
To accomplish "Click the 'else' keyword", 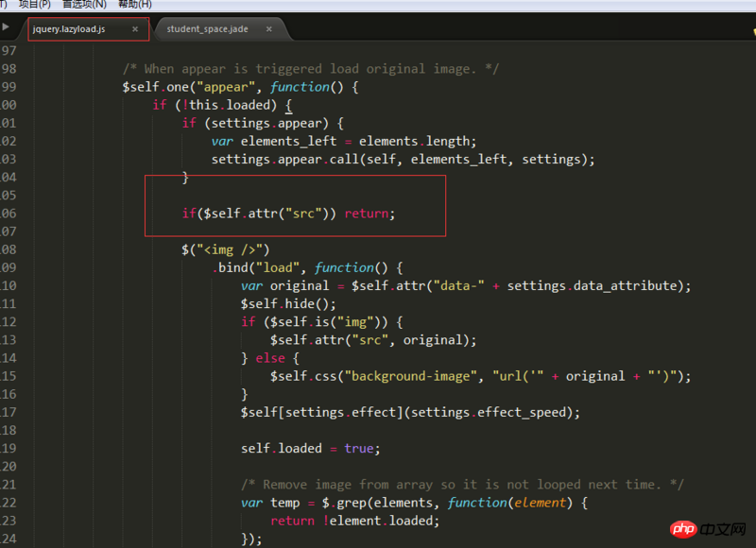I will pyautogui.click(x=270, y=358).
